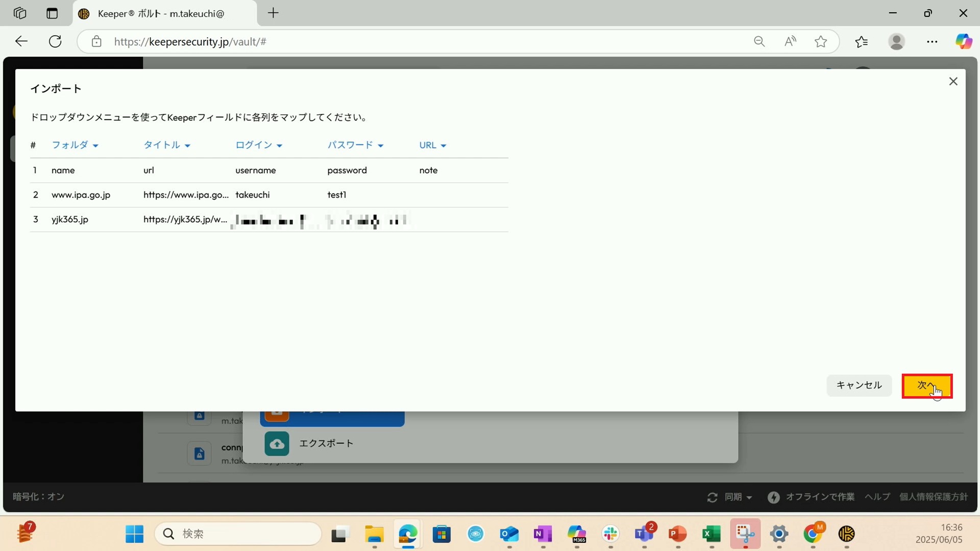Viewport: 980px width, 551px height.
Task: Click the browser refresh icon
Action: [55, 41]
